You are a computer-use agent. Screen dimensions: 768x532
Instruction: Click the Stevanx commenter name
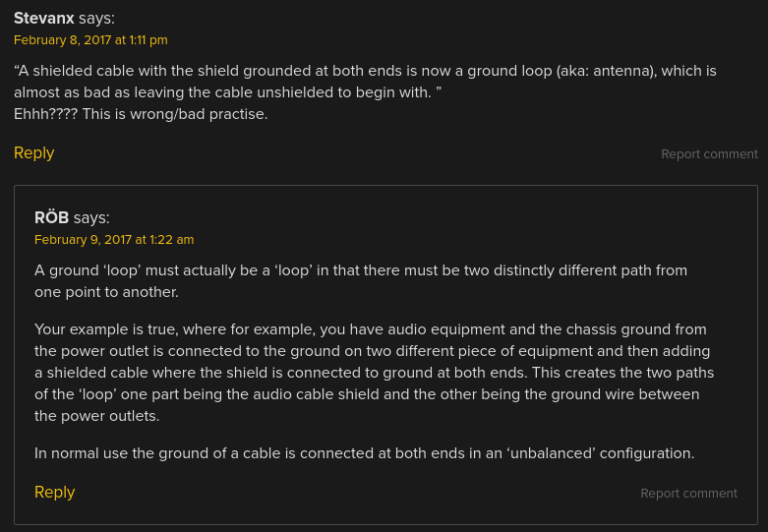(x=44, y=18)
